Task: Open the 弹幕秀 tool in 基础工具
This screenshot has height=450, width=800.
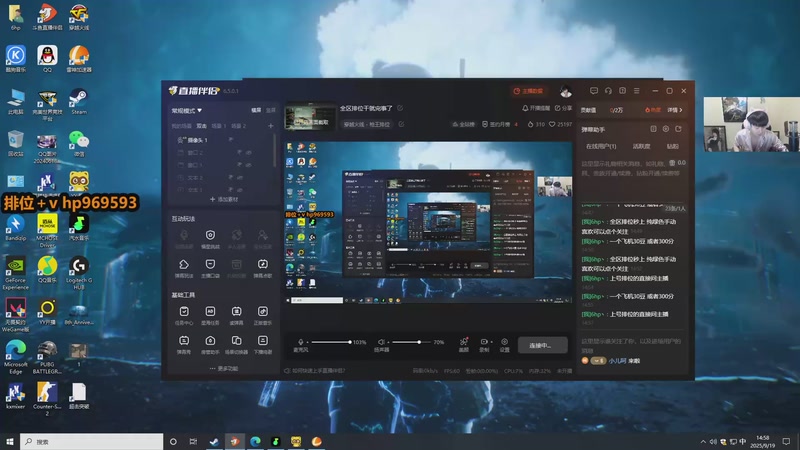Action: (x=184, y=344)
